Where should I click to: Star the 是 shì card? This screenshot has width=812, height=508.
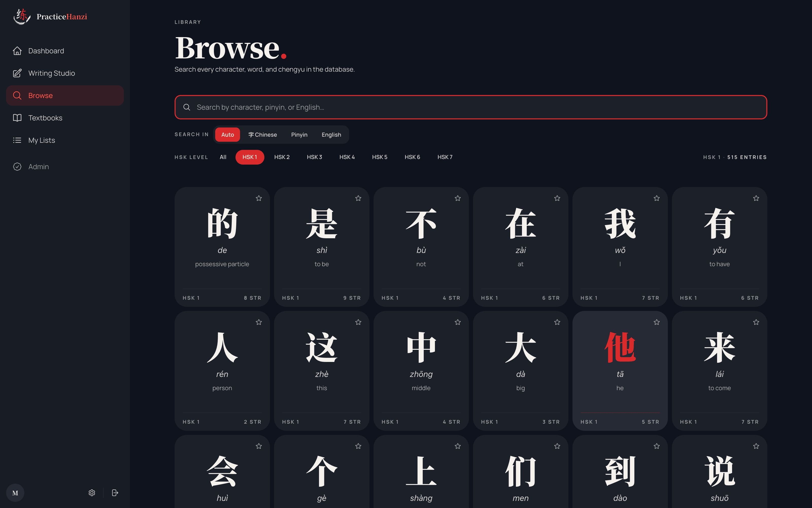click(358, 198)
